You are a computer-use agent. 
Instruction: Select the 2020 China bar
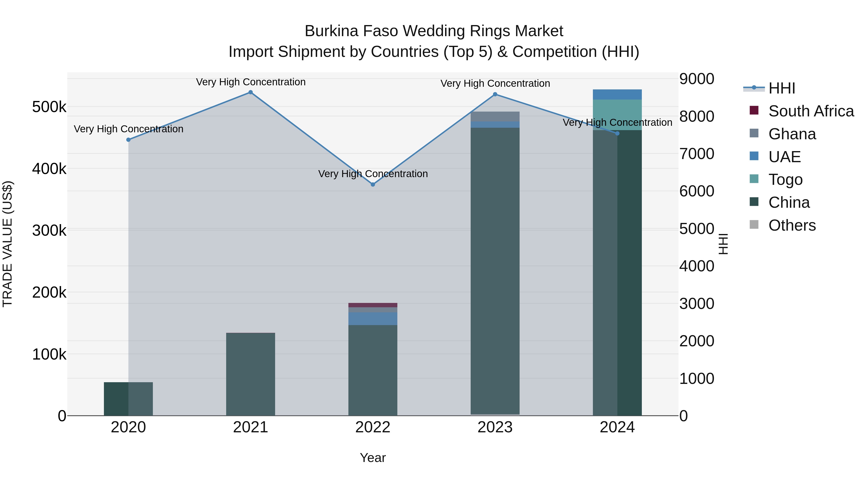128,399
